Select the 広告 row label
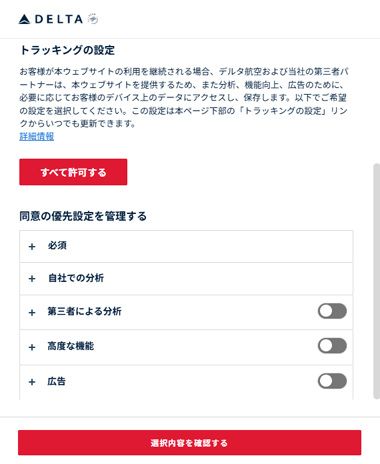This screenshot has width=380, height=464. (x=56, y=381)
